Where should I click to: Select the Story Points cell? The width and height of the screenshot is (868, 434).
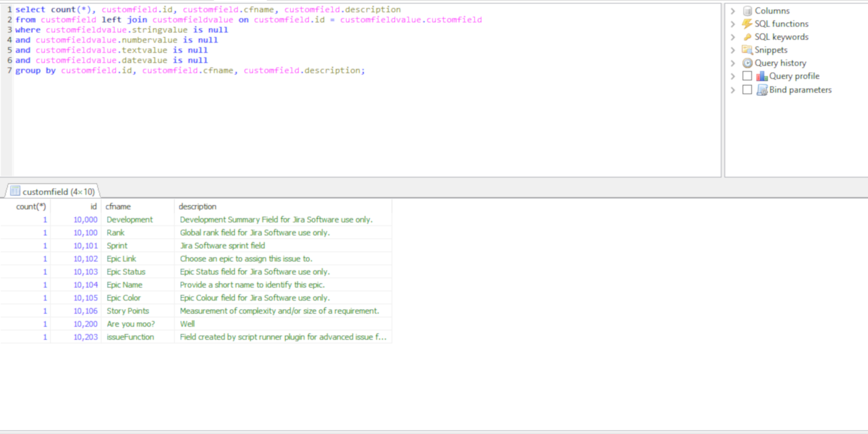pos(128,311)
